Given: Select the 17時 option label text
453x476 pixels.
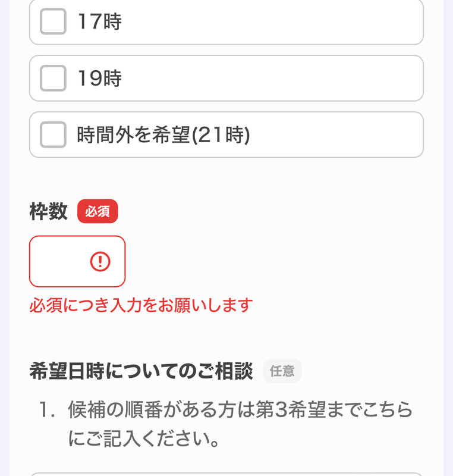Looking at the screenshot, I should click(99, 23).
